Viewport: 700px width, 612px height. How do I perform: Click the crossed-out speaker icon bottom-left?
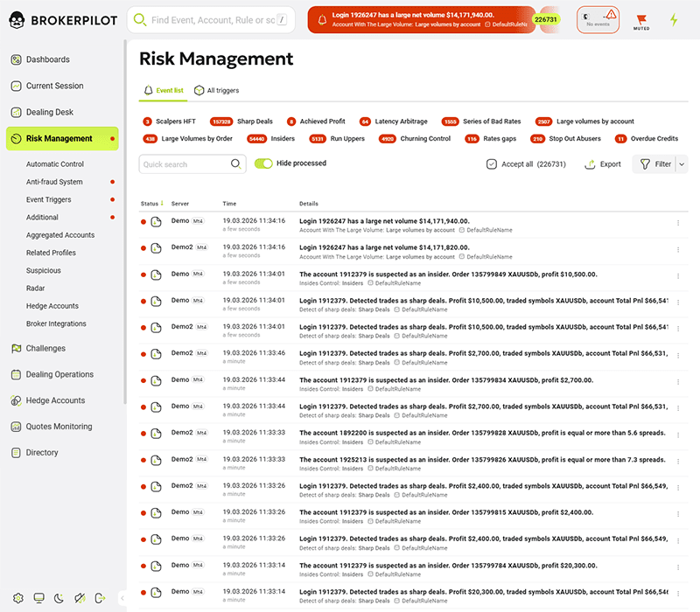(x=79, y=599)
